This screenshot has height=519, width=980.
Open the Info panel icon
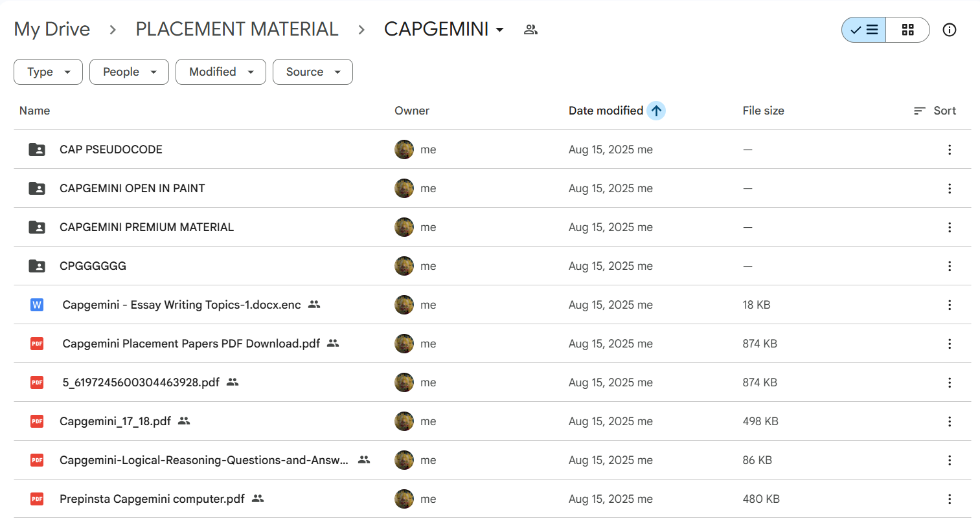click(950, 29)
